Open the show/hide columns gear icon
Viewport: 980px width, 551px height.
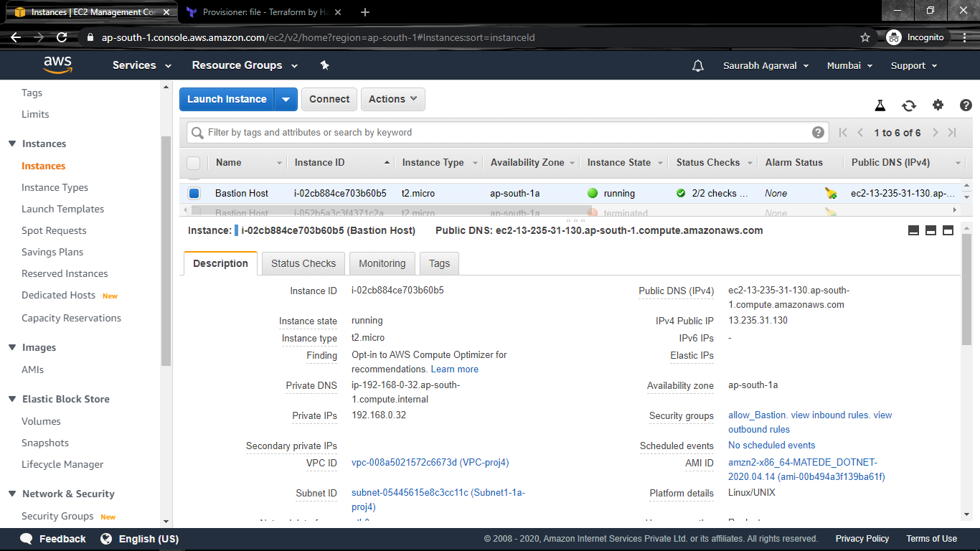(x=938, y=105)
